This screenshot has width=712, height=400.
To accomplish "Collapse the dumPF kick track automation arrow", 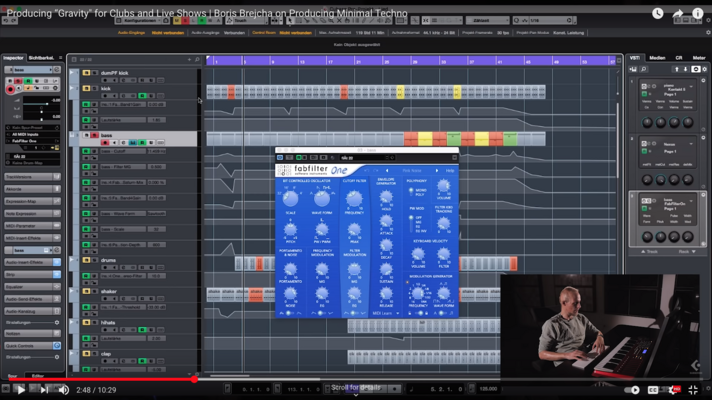I will tap(72, 73).
